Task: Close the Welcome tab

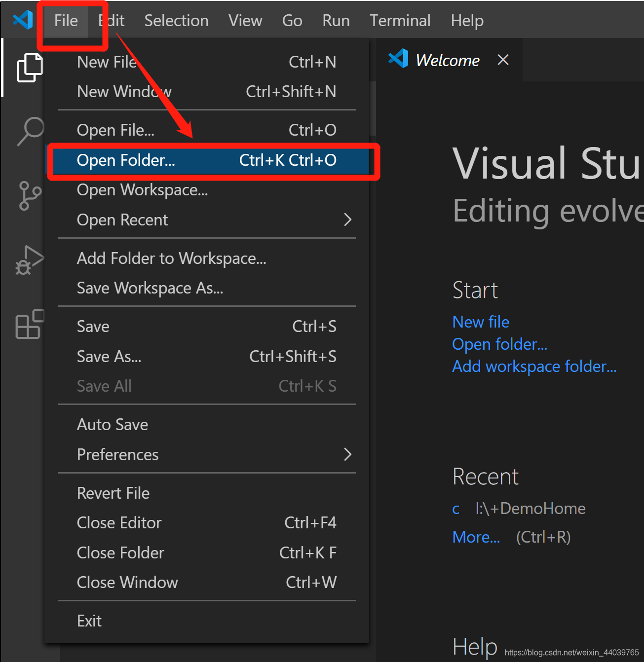Action: [x=503, y=60]
